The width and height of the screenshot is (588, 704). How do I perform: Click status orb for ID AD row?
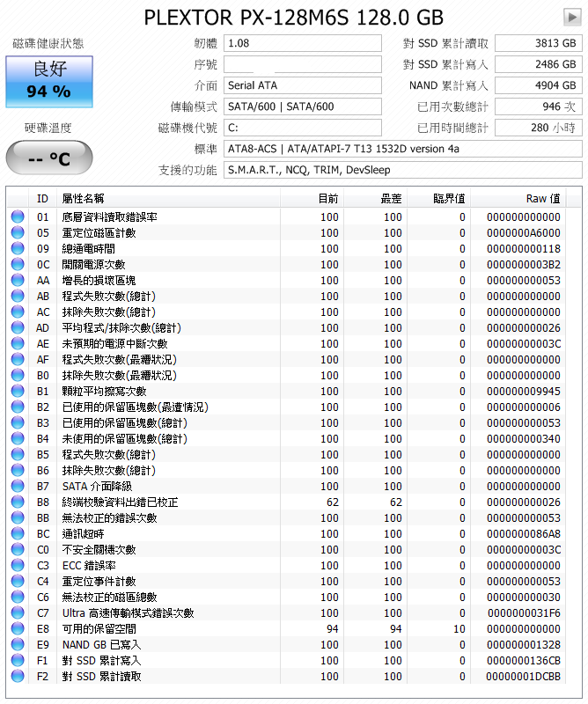click(x=18, y=327)
